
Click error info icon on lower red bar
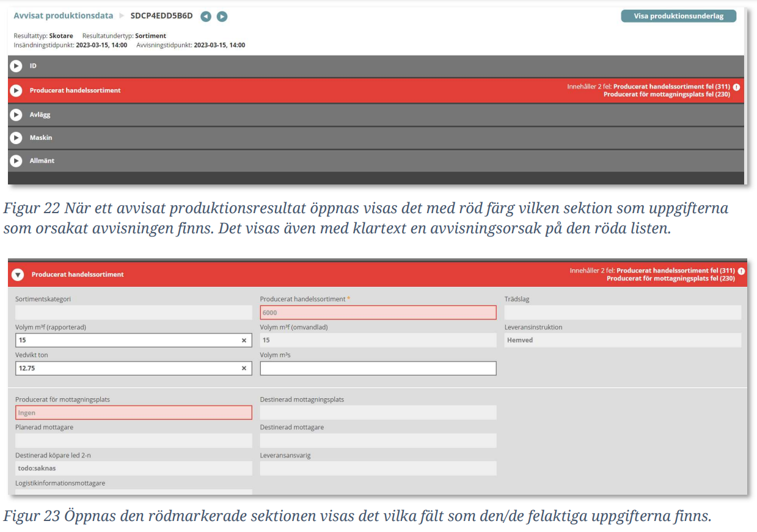(741, 271)
